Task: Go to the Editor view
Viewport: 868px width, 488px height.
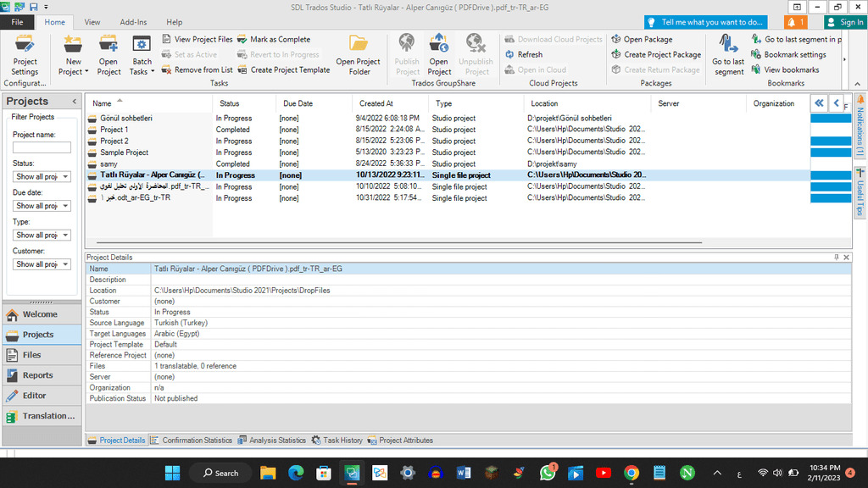Action: point(34,396)
